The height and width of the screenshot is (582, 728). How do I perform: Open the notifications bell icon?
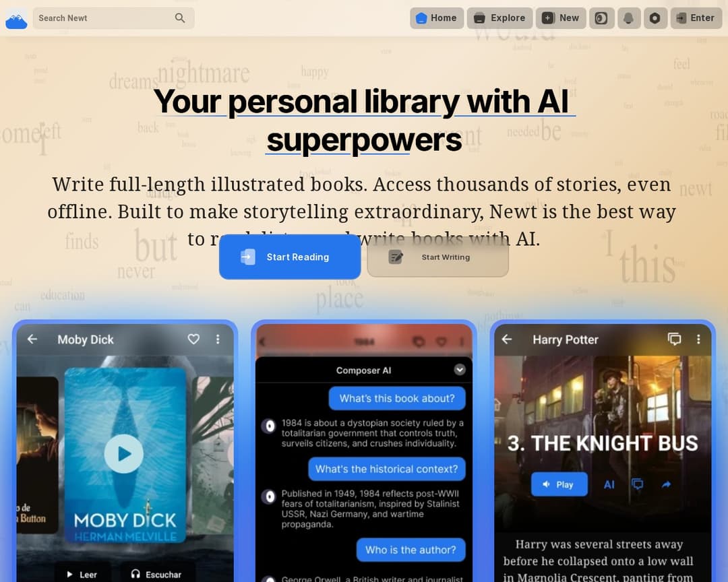click(628, 18)
